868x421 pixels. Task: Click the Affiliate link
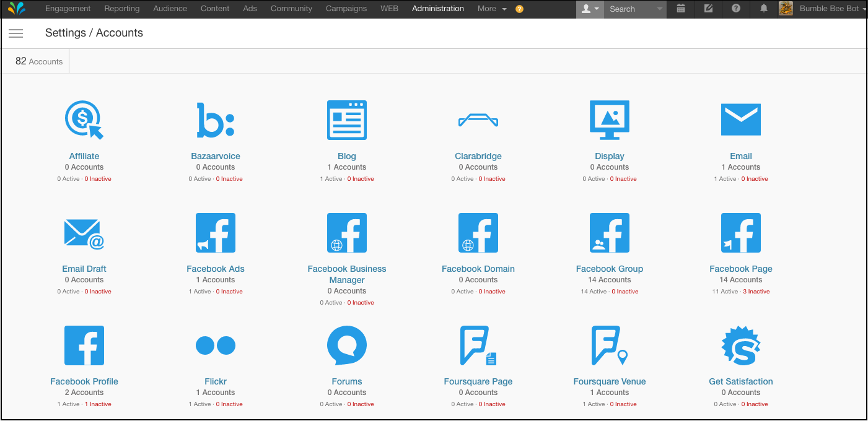pos(84,156)
